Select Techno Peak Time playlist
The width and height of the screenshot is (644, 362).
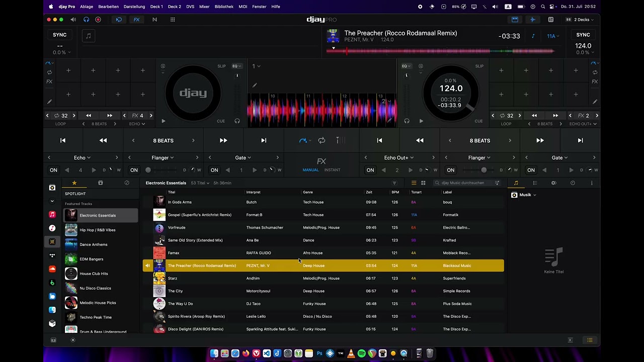tap(100, 317)
